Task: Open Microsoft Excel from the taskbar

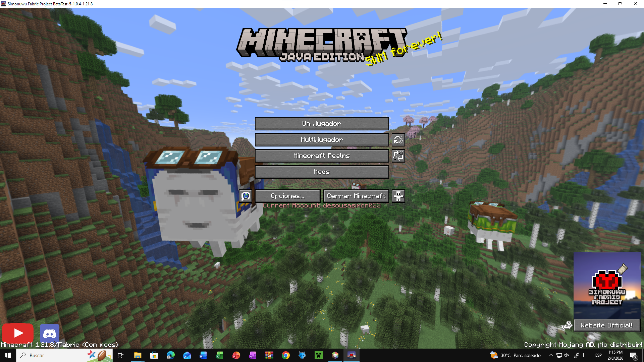Action: [x=220, y=355]
